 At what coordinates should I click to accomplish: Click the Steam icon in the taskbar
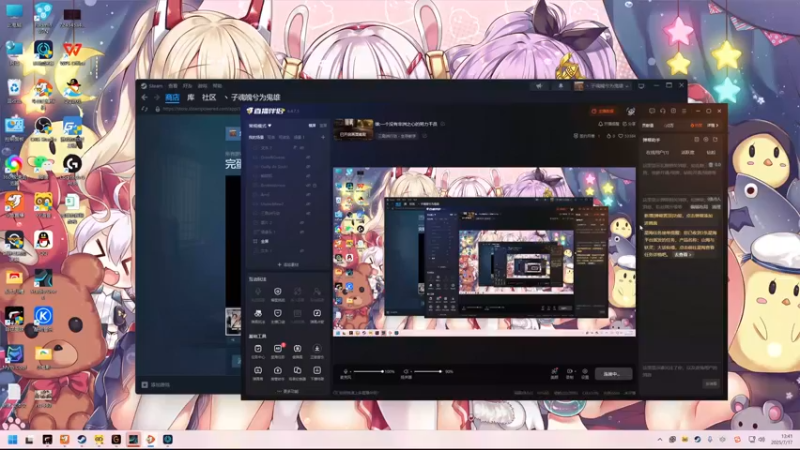pos(82,439)
